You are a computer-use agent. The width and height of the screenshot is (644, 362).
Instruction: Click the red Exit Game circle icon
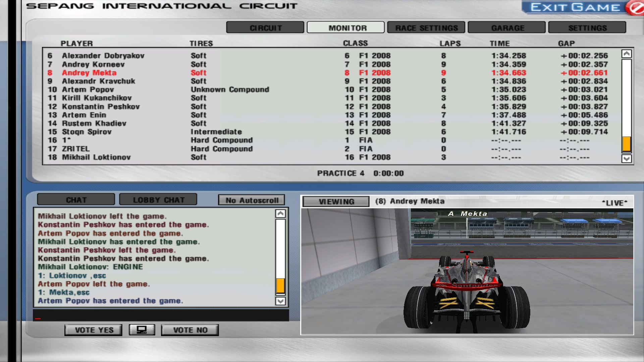[635, 7]
